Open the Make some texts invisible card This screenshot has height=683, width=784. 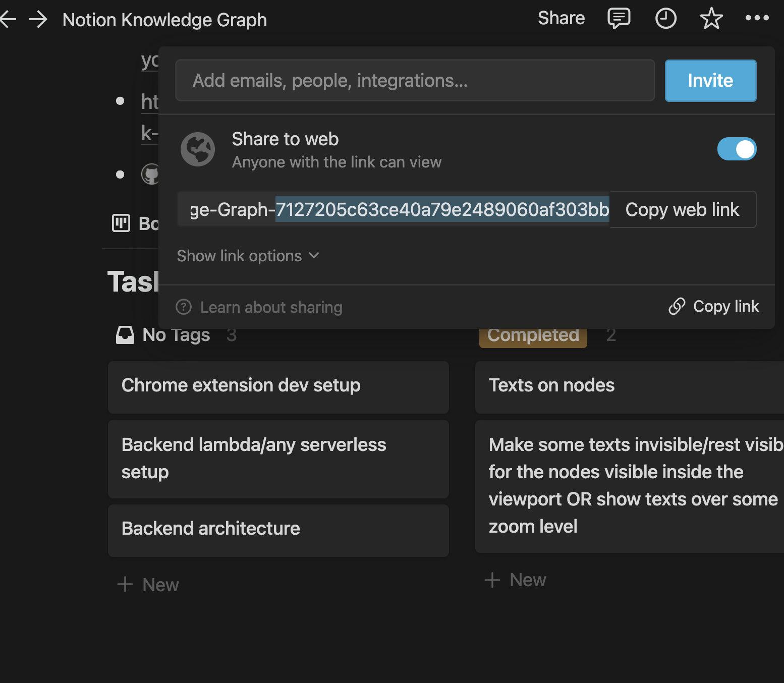[x=630, y=486]
